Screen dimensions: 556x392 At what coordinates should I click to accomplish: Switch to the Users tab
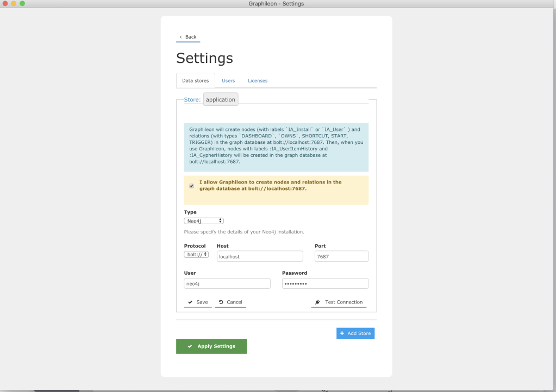pyautogui.click(x=228, y=80)
